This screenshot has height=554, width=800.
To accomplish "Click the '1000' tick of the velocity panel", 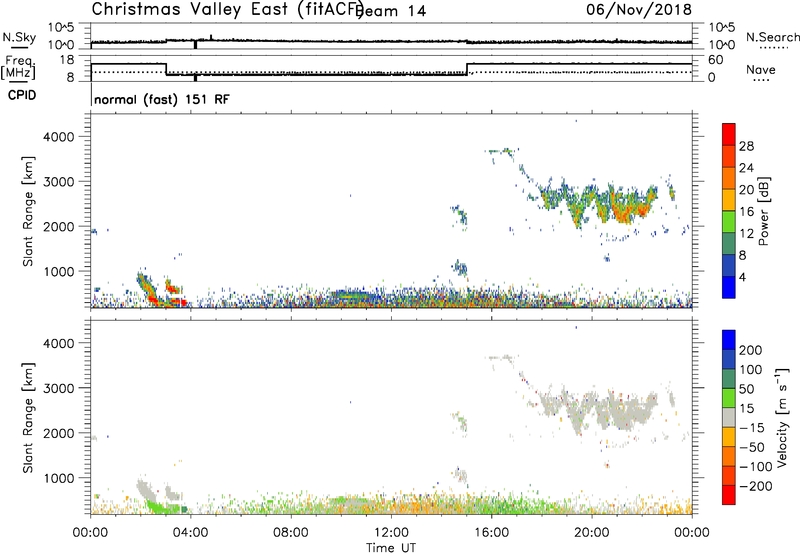I will click(59, 478).
